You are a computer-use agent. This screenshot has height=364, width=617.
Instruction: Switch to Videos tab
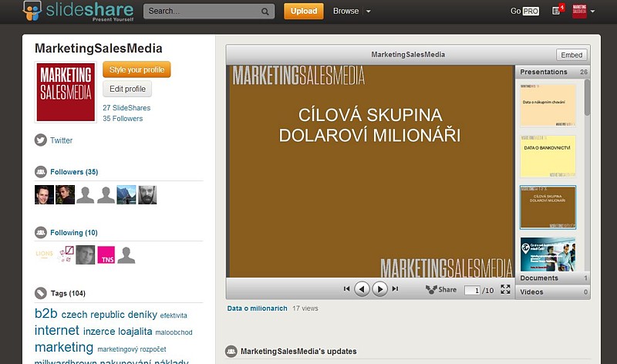553,292
